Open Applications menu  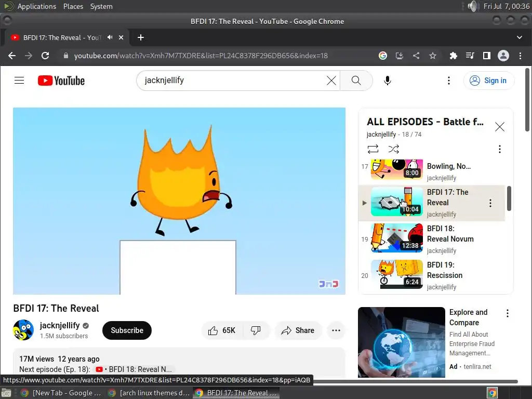(37, 6)
